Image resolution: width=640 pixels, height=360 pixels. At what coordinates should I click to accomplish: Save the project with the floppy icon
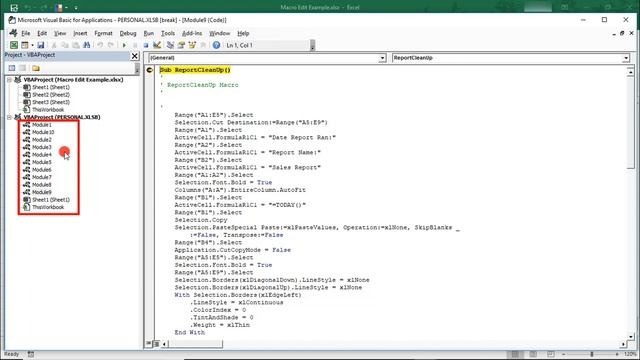tap(40, 45)
